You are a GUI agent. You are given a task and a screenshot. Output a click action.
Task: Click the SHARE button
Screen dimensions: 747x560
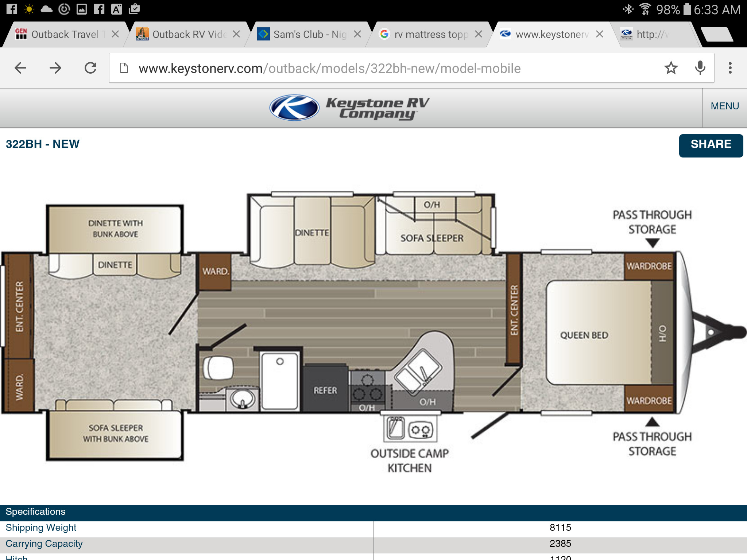coord(711,144)
